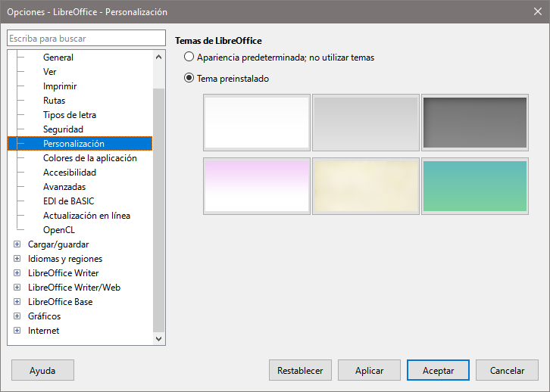Expand the Gráficos tree node
The image size is (550, 392).
coord(17,316)
